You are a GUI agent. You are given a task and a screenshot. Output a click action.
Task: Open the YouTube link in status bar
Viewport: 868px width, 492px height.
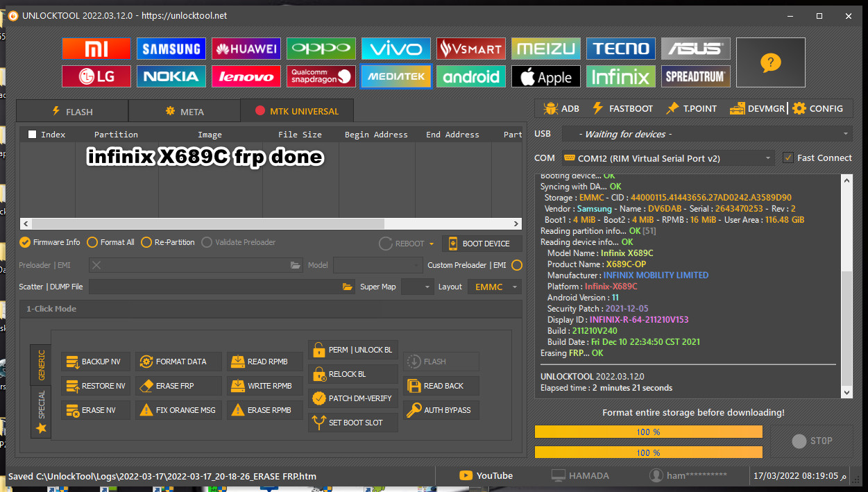click(x=486, y=476)
